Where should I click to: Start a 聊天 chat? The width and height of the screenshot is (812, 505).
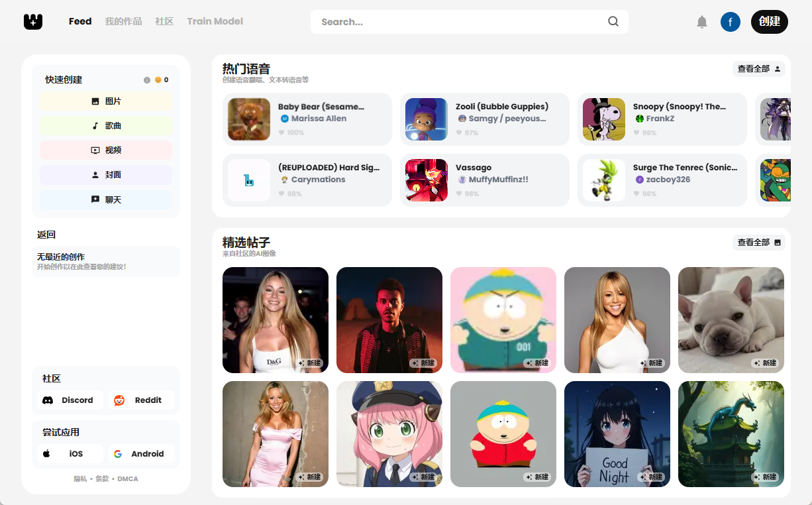pos(106,199)
